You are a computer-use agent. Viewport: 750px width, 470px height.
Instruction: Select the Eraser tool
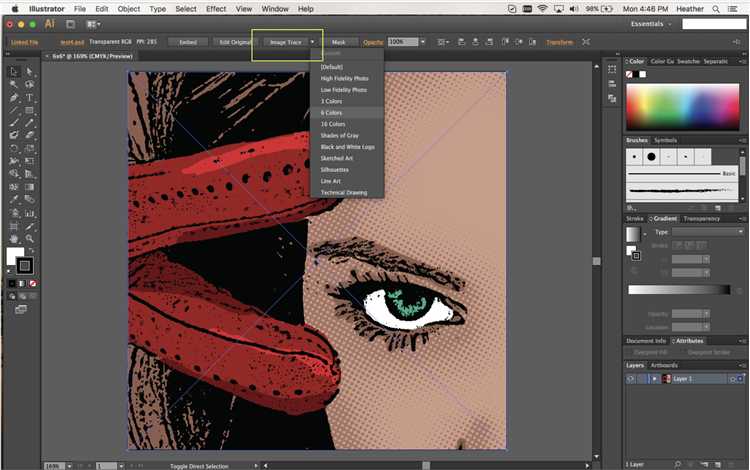pos(29,135)
